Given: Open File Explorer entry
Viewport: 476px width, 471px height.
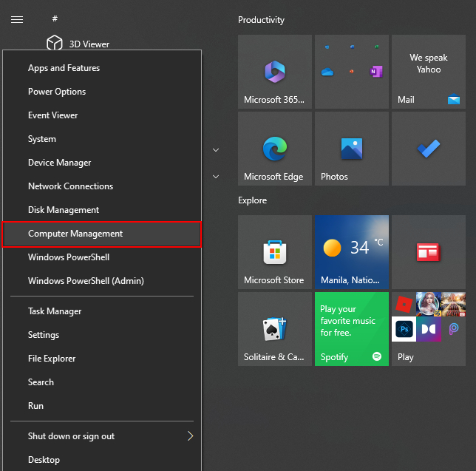Looking at the screenshot, I should 102,359.
